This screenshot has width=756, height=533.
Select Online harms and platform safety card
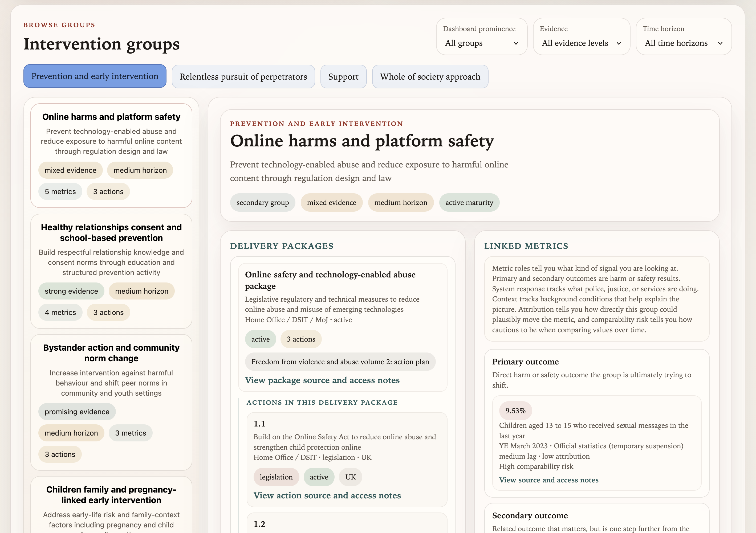111,156
